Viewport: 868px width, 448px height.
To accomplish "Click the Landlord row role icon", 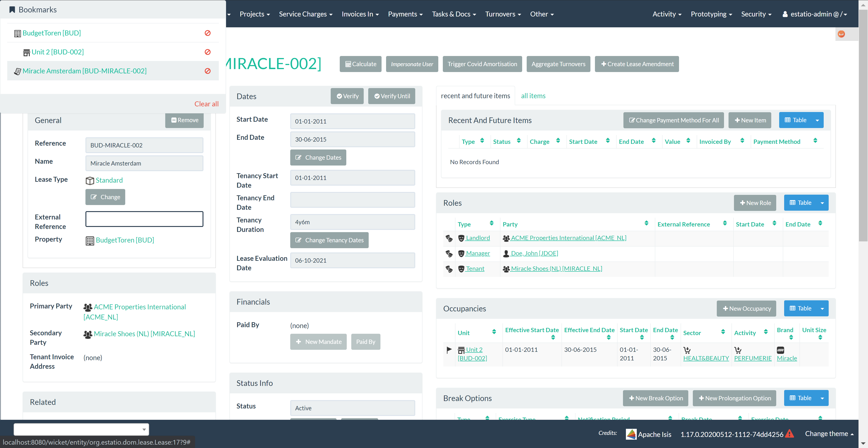I will click(449, 238).
